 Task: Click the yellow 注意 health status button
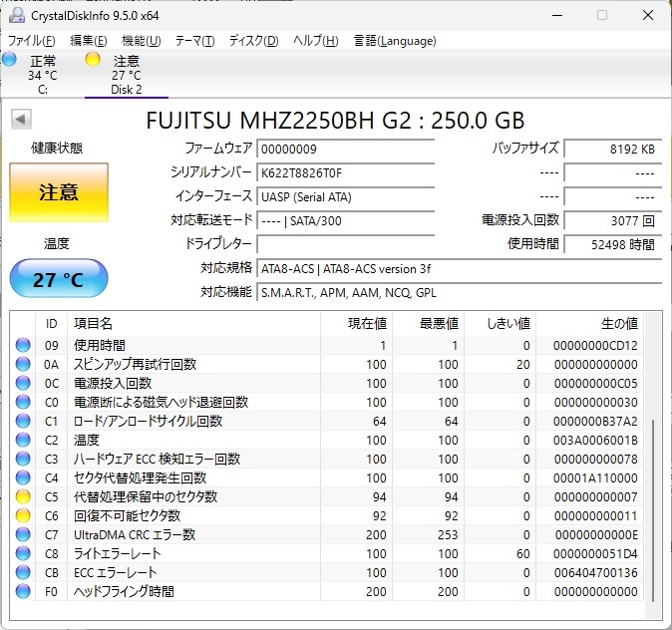tap(59, 192)
